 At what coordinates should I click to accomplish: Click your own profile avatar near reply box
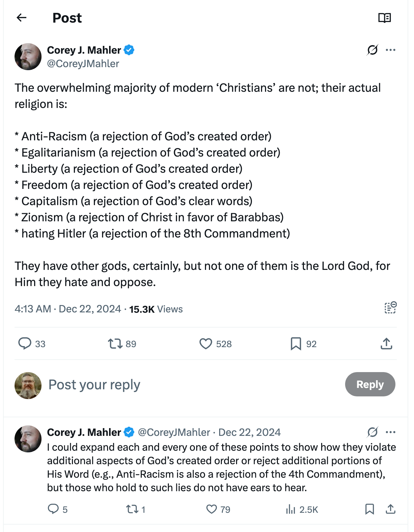(28, 385)
